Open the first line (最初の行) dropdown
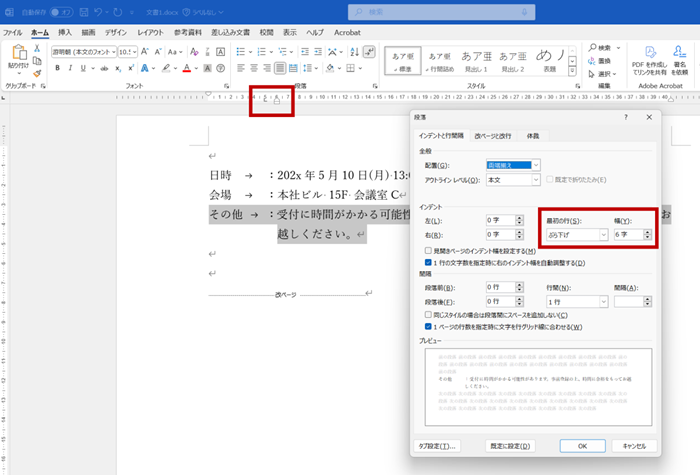The image size is (700, 475). click(602, 234)
